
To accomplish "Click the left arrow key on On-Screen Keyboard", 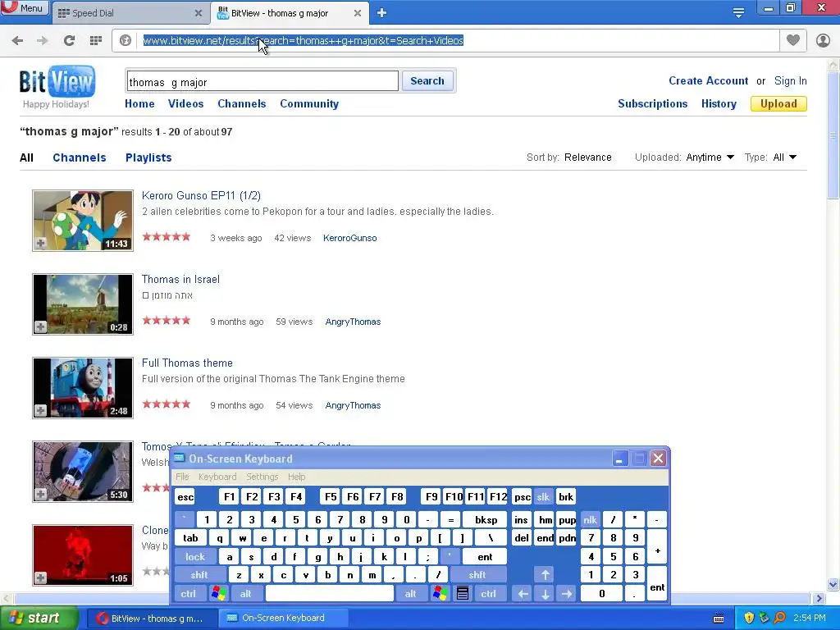I will [x=523, y=594].
